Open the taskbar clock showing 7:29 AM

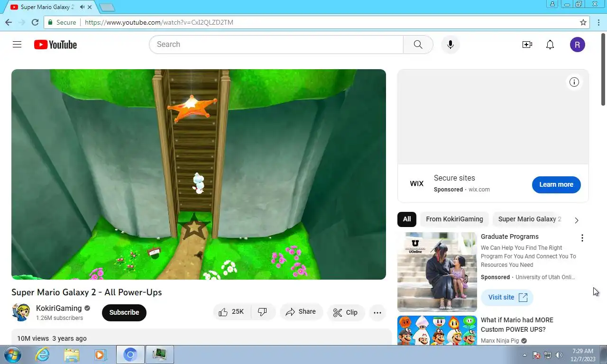583,355
